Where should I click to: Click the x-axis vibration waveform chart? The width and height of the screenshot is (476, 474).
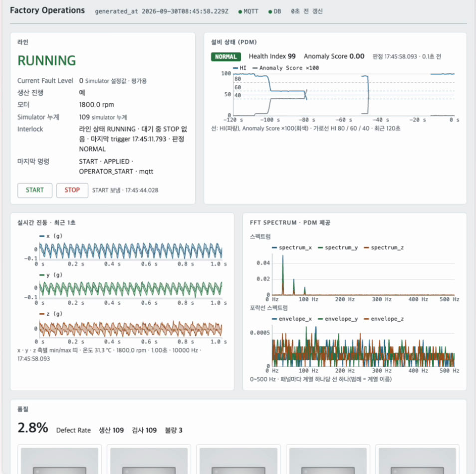(131, 251)
